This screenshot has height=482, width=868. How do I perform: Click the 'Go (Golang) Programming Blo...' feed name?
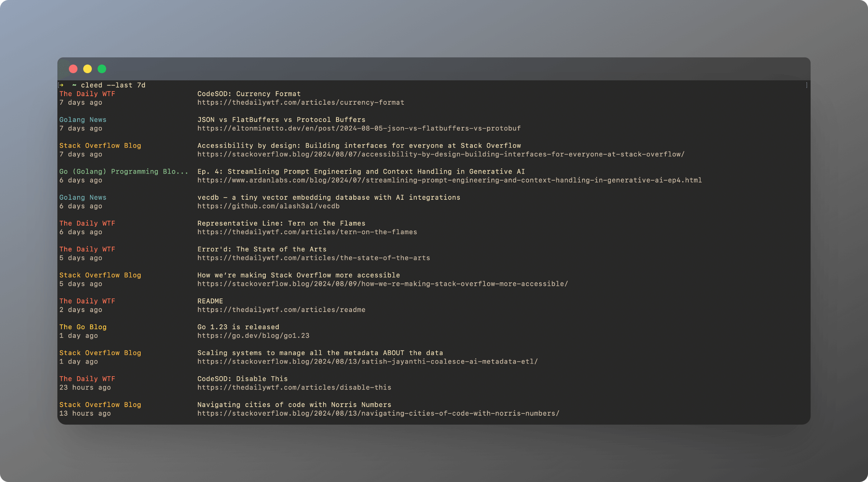click(124, 172)
